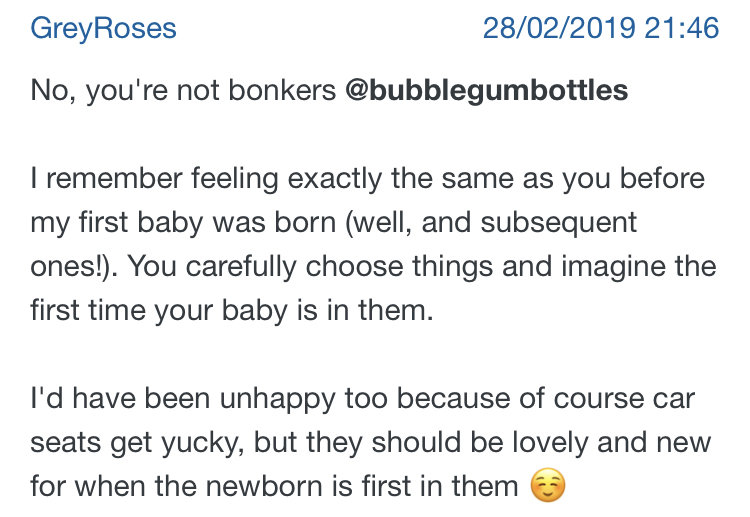Click the smiling blush emoji
The height and width of the screenshot is (517, 750).
pyautogui.click(x=548, y=485)
